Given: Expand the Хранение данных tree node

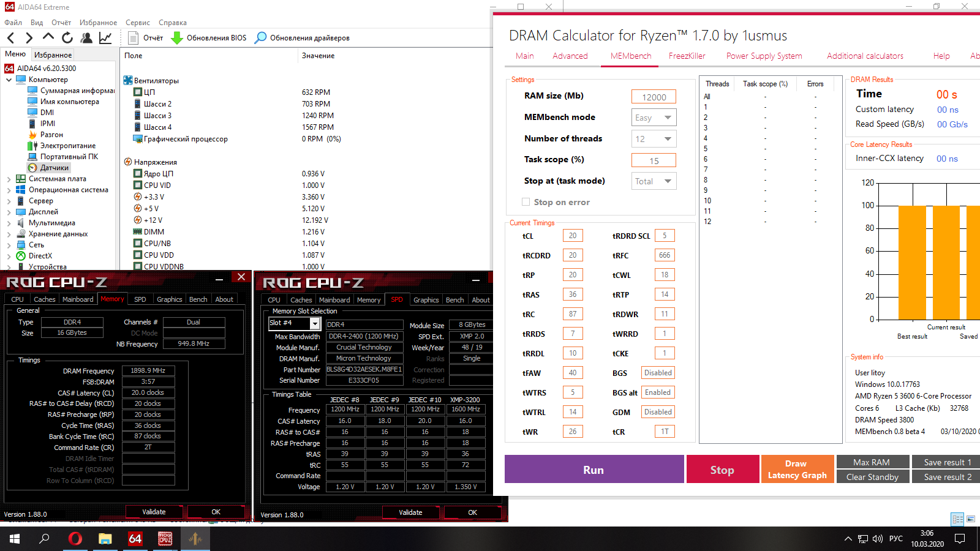Looking at the screenshot, I should 9,234.
